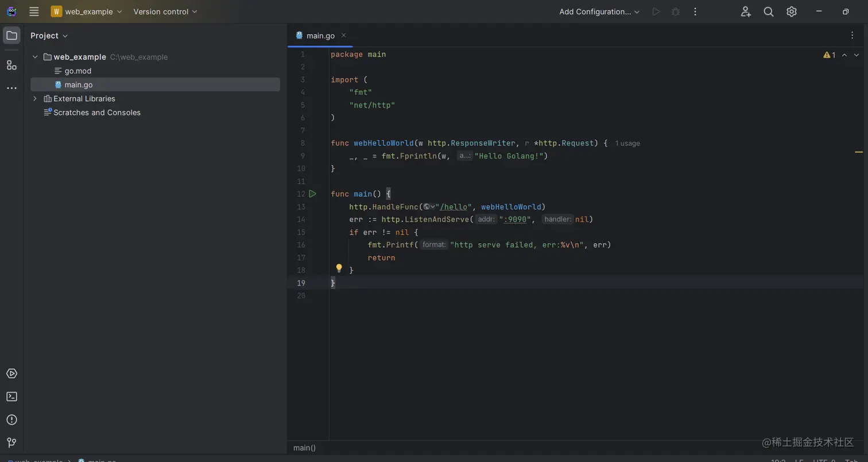Screen dimensions: 868x462
Task: Click "package main" on line 1
Action: point(358,55)
